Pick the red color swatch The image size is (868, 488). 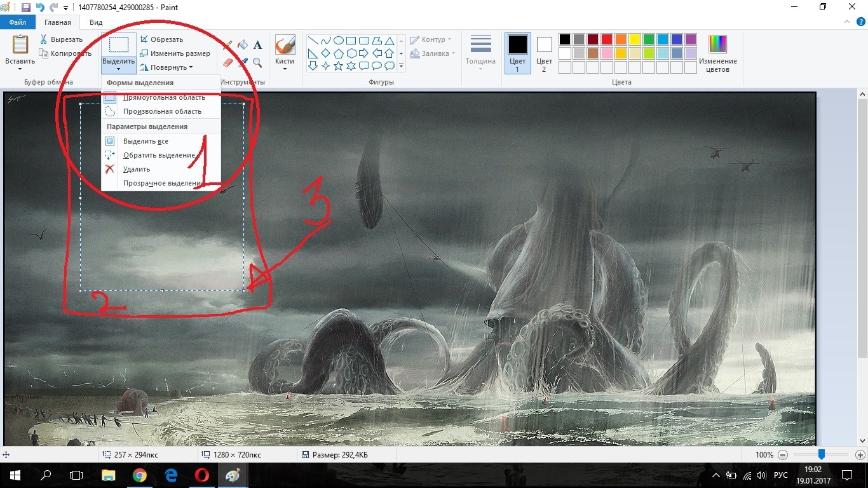[606, 39]
